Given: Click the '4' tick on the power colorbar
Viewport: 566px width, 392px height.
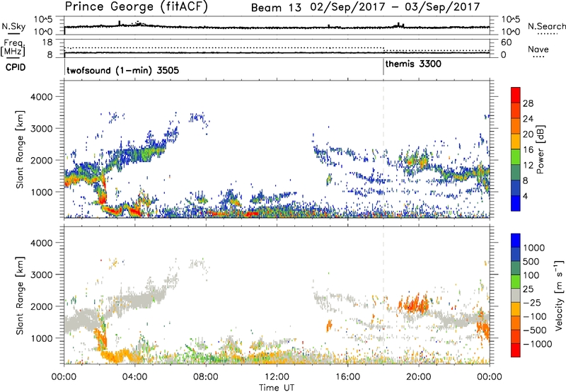Looking at the screenshot, I should [x=525, y=196].
